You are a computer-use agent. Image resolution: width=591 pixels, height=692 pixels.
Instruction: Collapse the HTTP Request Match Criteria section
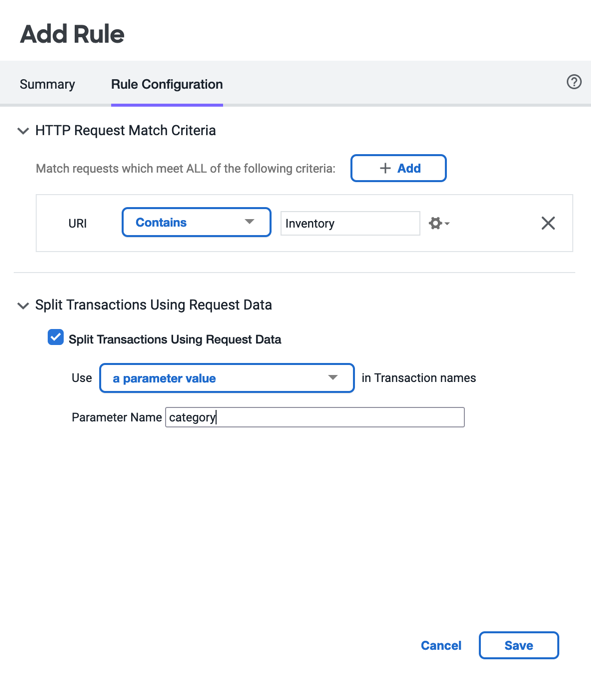(x=23, y=131)
